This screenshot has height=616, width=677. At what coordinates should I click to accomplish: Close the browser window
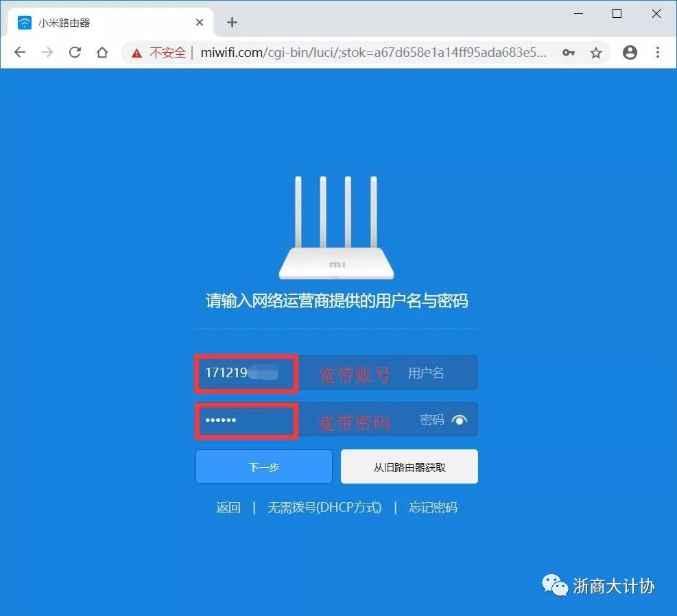[656, 14]
